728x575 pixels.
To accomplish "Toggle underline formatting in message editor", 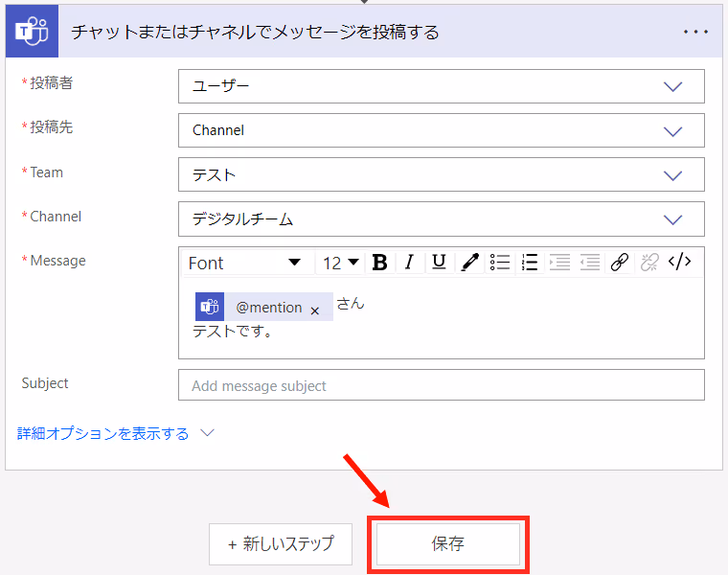I will coord(439,263).
